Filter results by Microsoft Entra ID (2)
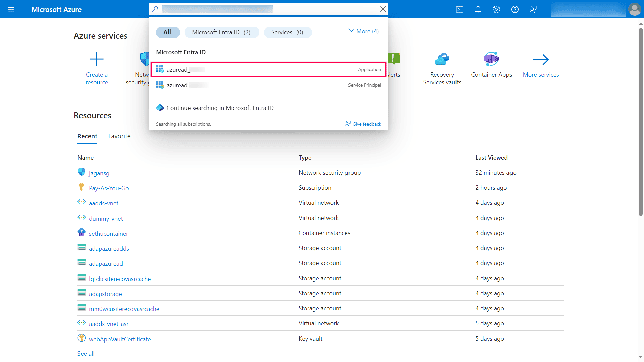Image resolution: width=644 pixels, height=362 pixels. [x=222, y=32]
